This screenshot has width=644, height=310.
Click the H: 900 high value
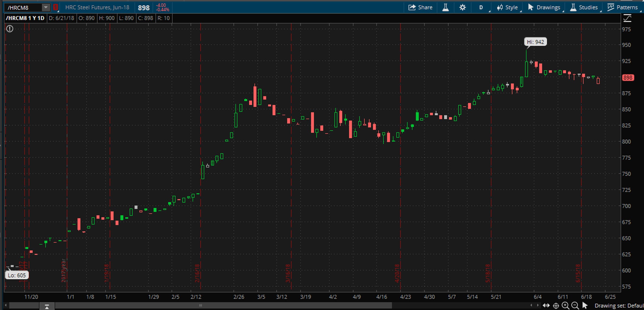(107, 18)
